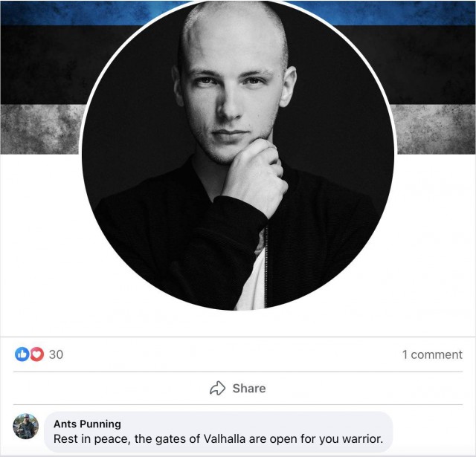This screenshot has width=476, height=457.
Task: Click the man's face in profile picture
Action: (x=231, y=100)
